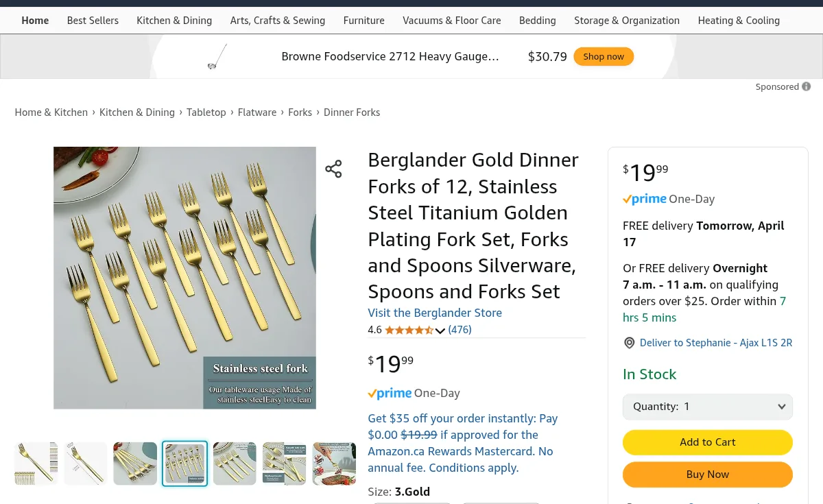823x504 pixels.
Task: Open the Quantity dropdown
Action: coord(708,407)
